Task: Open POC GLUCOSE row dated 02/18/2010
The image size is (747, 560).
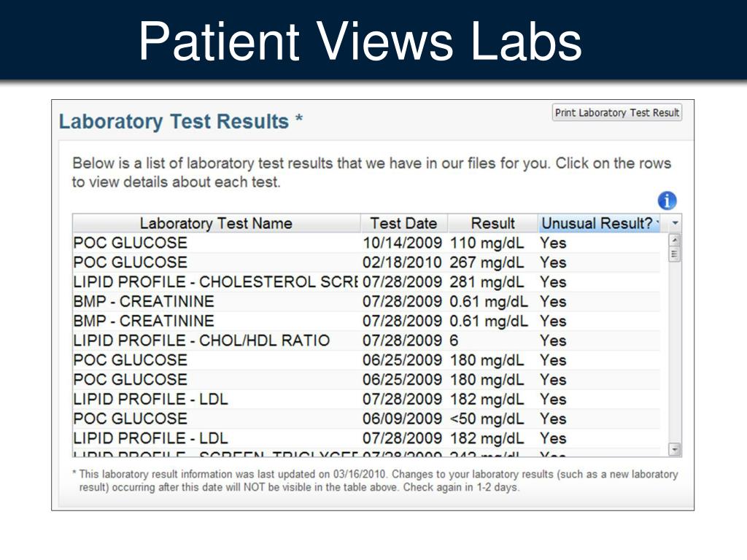Action: (x=366, y=262)
